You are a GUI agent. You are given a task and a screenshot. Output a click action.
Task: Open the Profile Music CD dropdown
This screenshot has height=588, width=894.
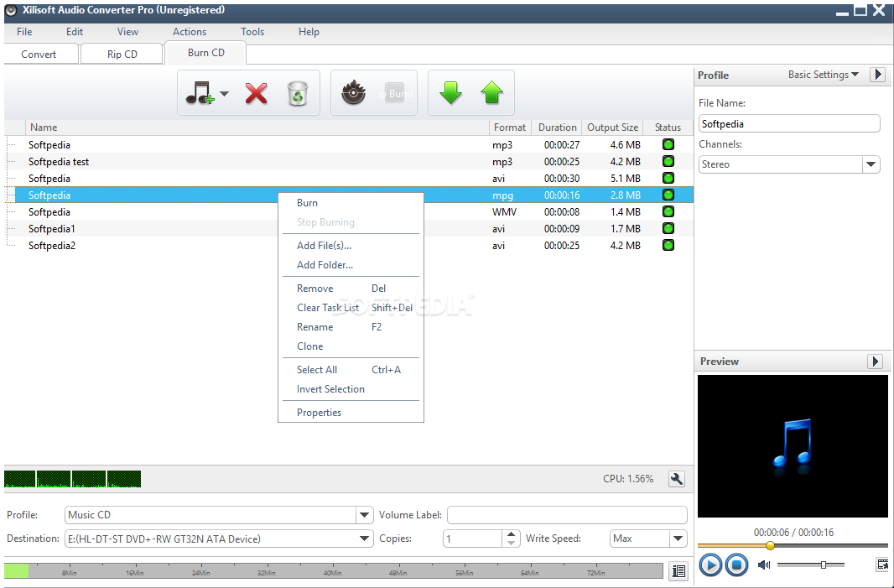[364, 515]
